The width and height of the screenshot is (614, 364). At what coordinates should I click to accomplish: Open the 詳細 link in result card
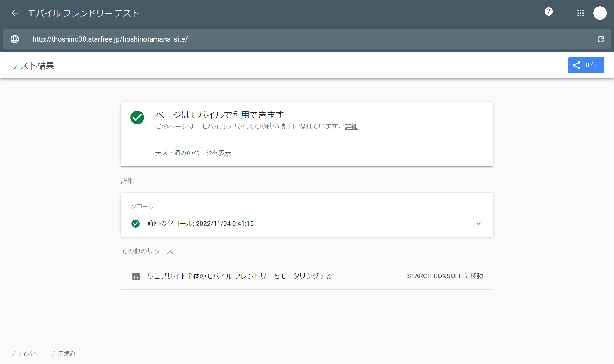click(x=351, y=127)
